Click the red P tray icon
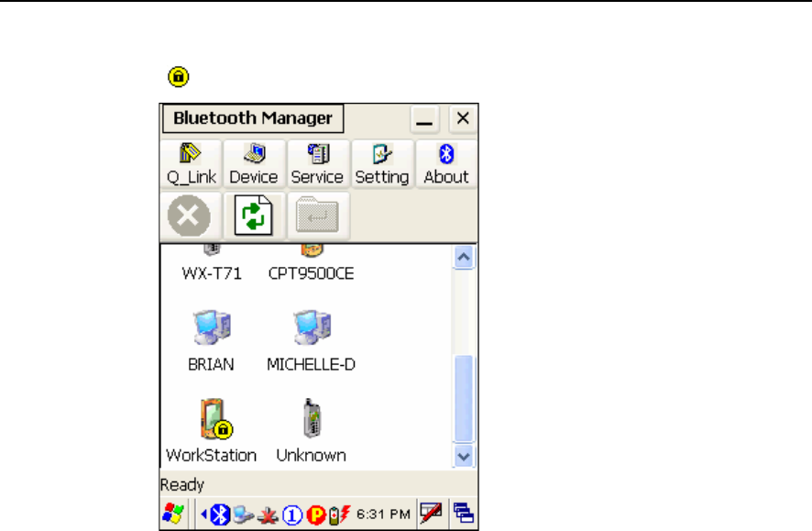Viewport: 812px width, 531px height. coord(316,514)
